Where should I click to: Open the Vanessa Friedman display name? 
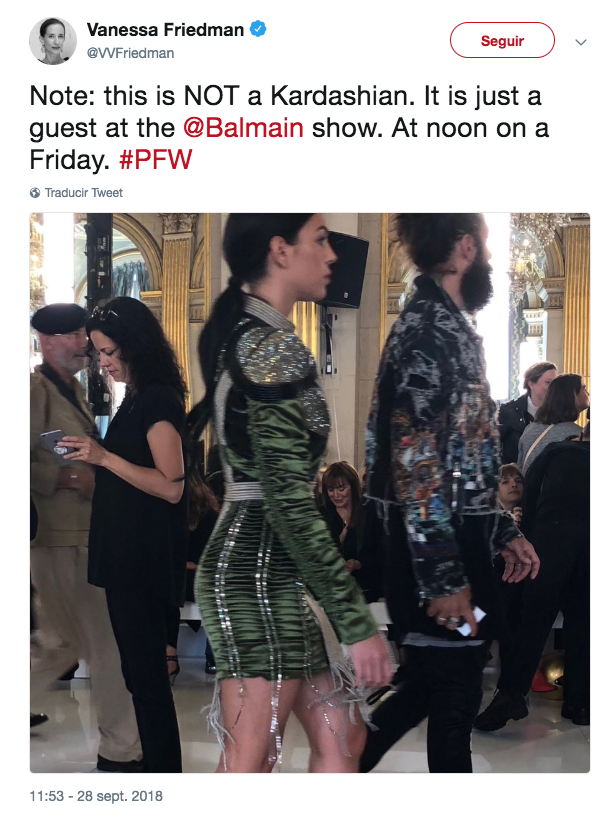(165, 30)
